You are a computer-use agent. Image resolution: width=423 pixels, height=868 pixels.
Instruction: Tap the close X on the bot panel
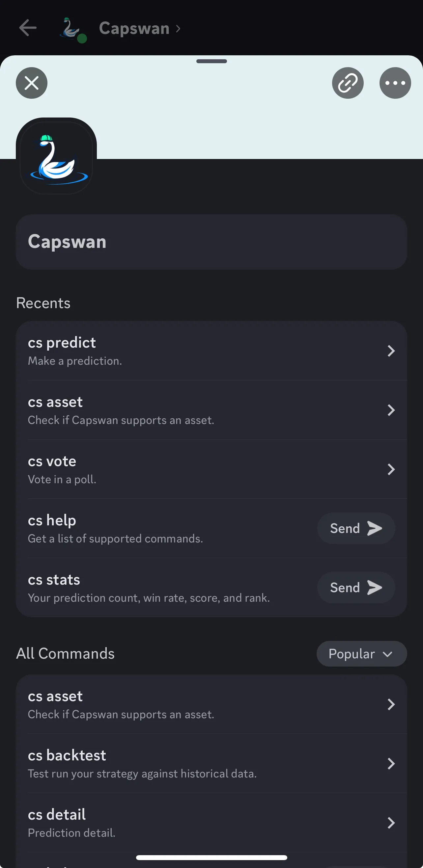[31, 83]
